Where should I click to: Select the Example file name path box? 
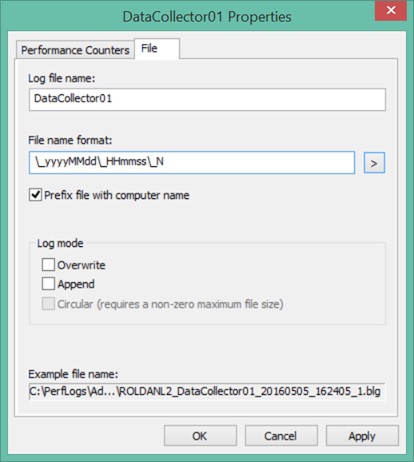(207, 391)
